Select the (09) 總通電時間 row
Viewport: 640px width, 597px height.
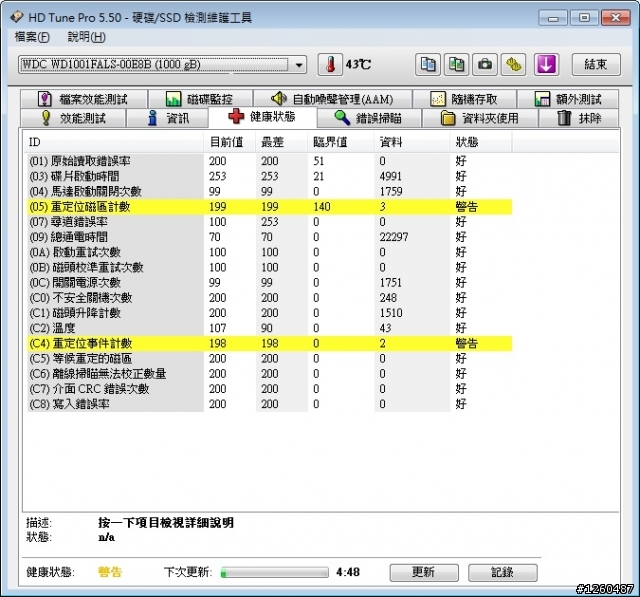269,237
